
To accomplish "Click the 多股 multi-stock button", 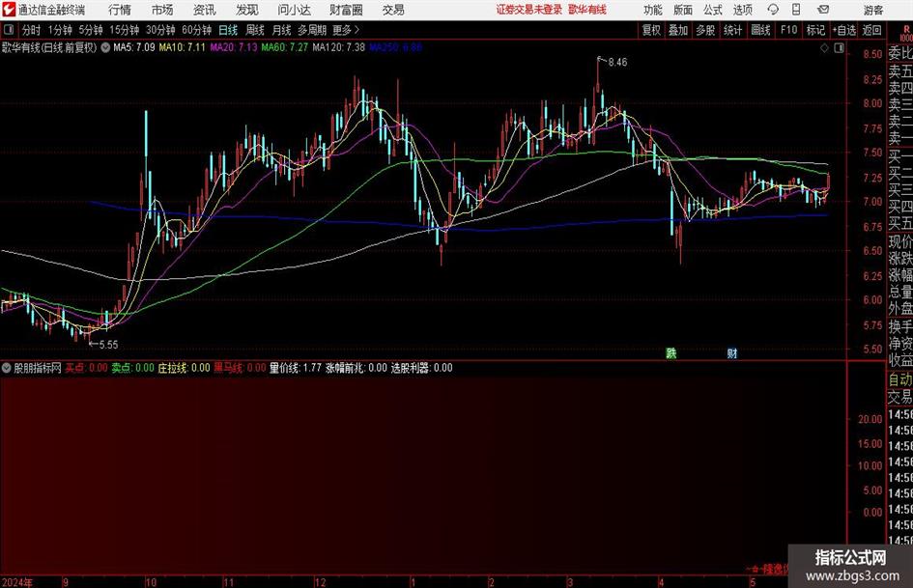I will (705, 30).
